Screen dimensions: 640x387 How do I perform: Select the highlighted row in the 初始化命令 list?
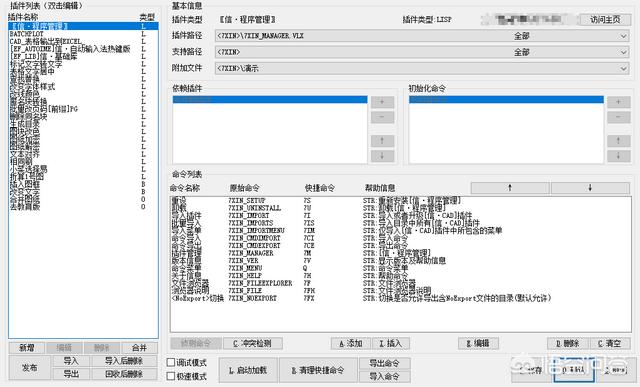506,100
